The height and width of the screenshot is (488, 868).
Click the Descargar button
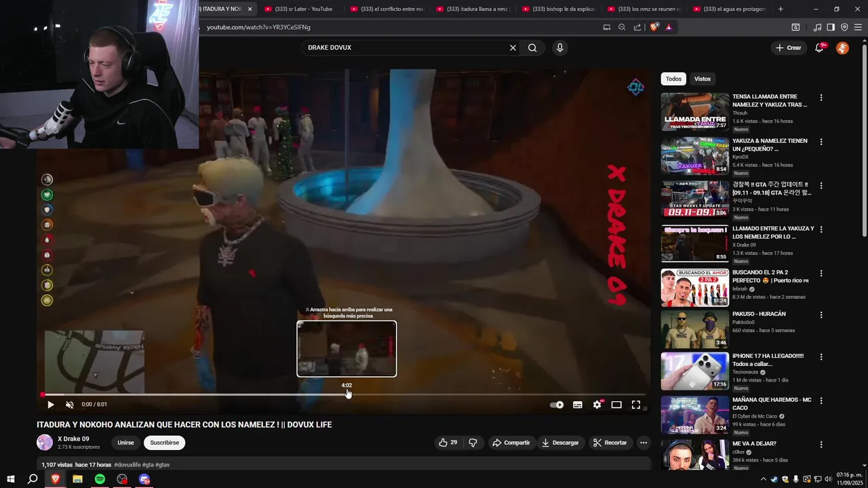tap(560, 443)
